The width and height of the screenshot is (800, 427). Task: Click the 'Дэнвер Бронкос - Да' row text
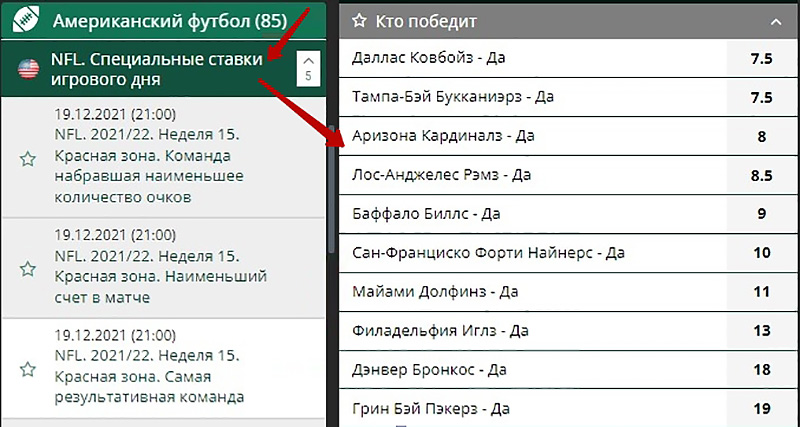point(429,369)
